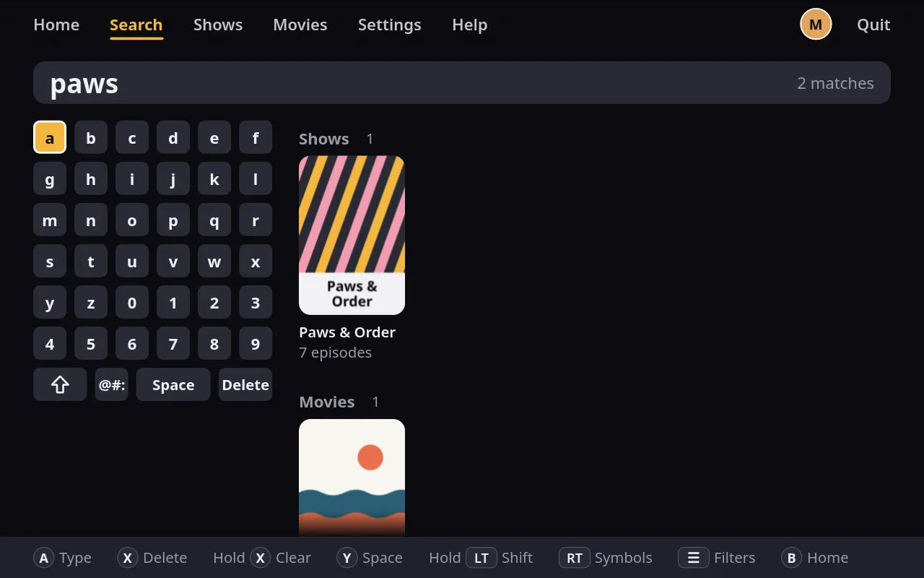The image size is (924, 578).
Task: Tap the letter o key
Action: click(132, 220)
